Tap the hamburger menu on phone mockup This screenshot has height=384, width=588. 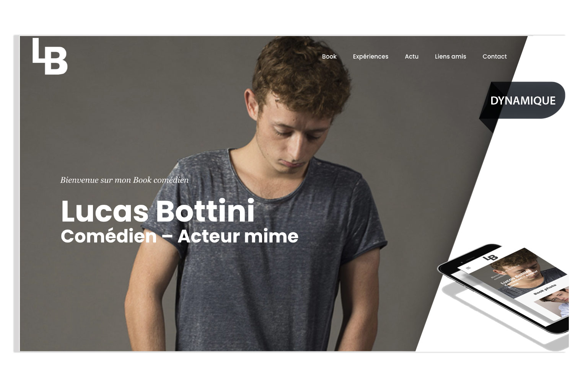pos(468,268)
